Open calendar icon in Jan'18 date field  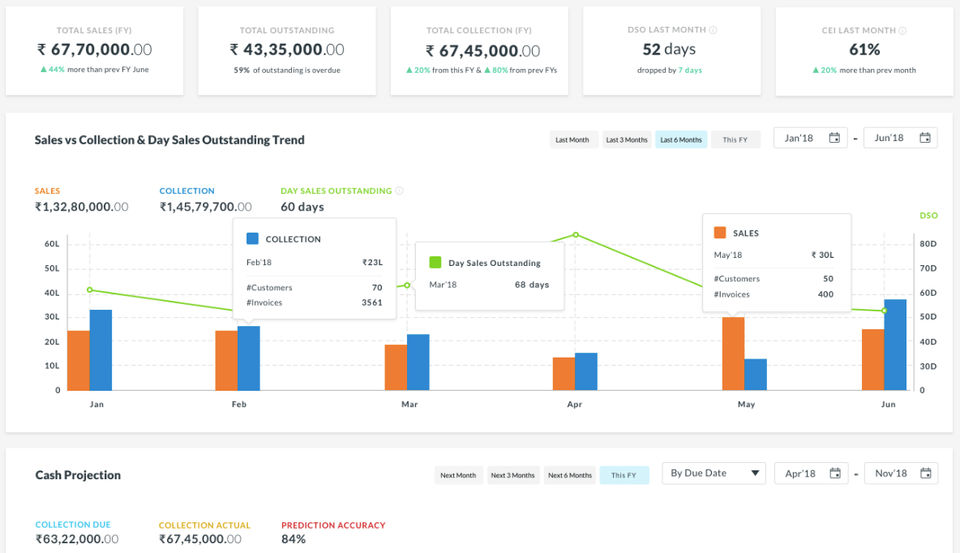pyautogui.click(x=834, y=138)
